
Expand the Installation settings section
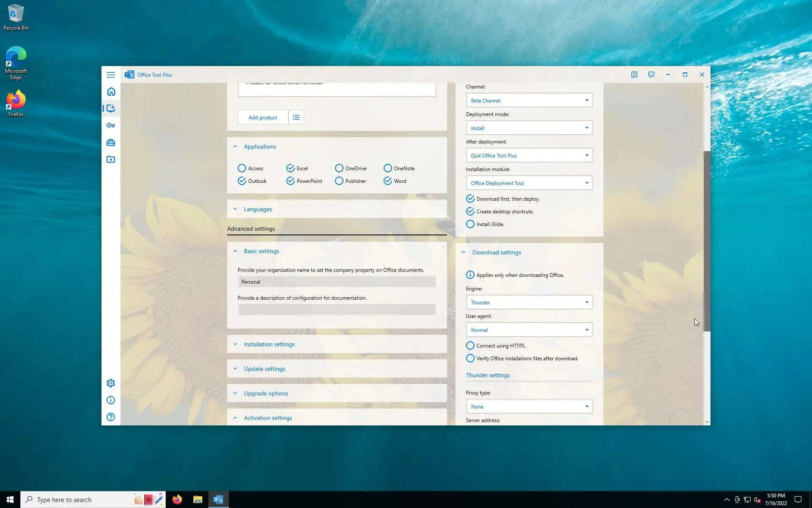pos(269,344)
